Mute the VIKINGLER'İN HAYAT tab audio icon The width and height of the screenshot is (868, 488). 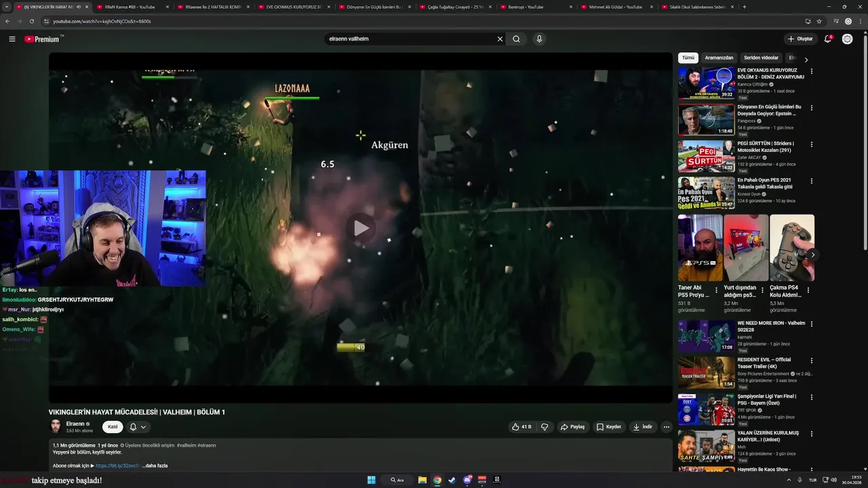79,7
